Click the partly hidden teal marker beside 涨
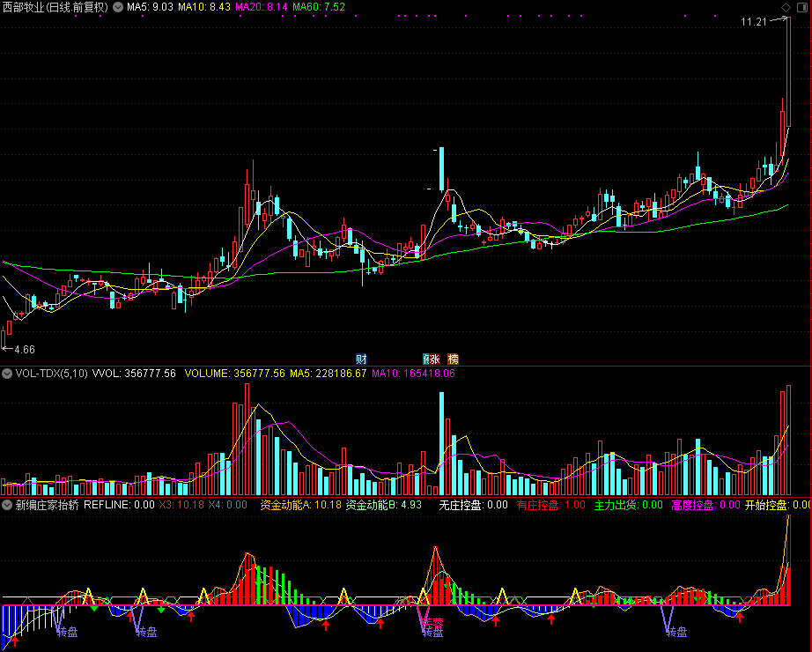 425,359
